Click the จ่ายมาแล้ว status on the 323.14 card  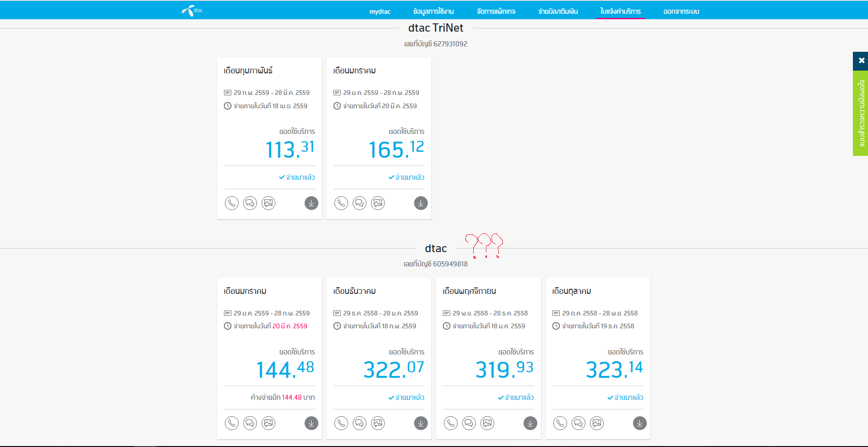(625, 397)
